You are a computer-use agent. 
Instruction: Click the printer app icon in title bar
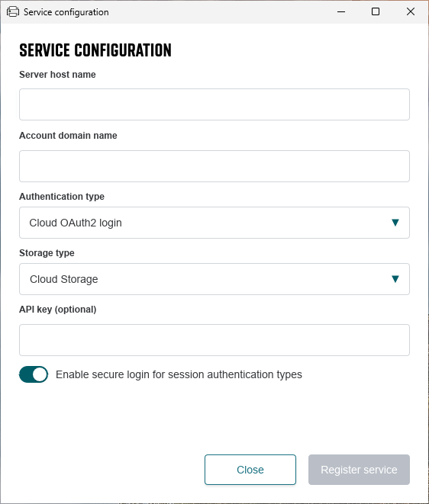click(13, 12)
